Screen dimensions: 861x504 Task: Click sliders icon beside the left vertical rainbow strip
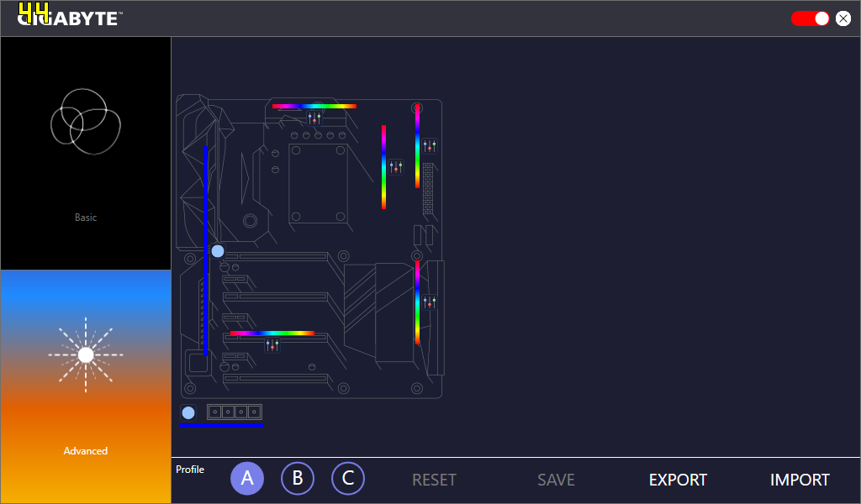pyautogui.click(x=396, y=167)
